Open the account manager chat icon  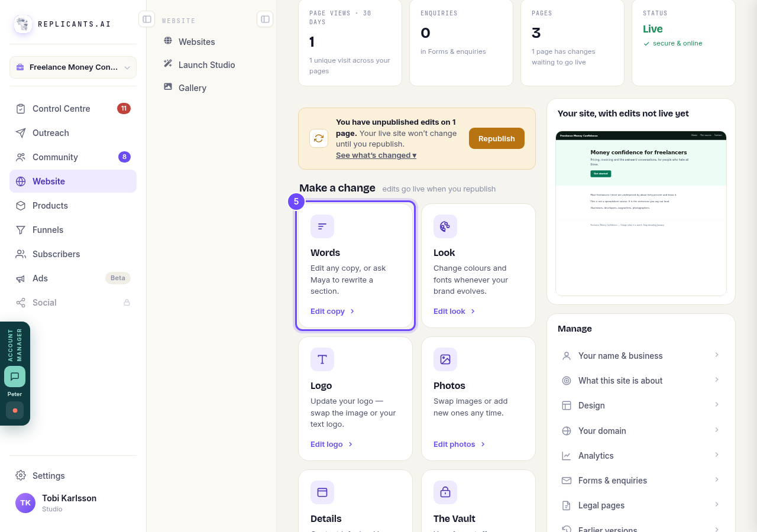tap(15, 377)
